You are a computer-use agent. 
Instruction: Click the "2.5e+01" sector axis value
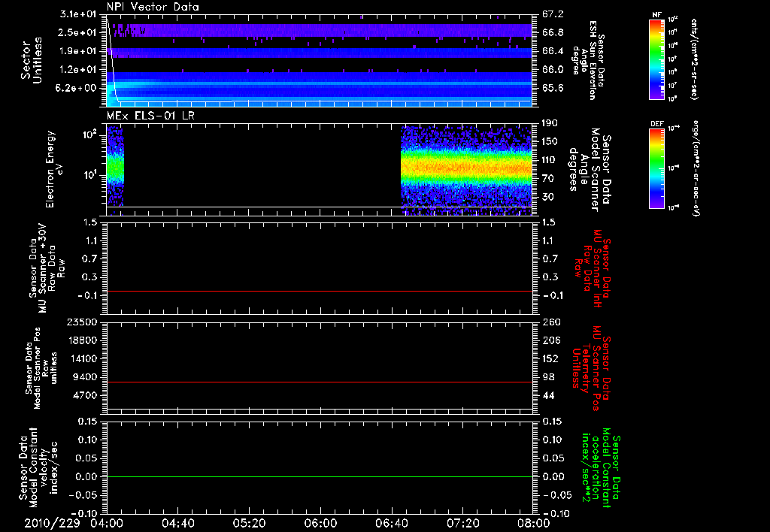click(77, 32)
